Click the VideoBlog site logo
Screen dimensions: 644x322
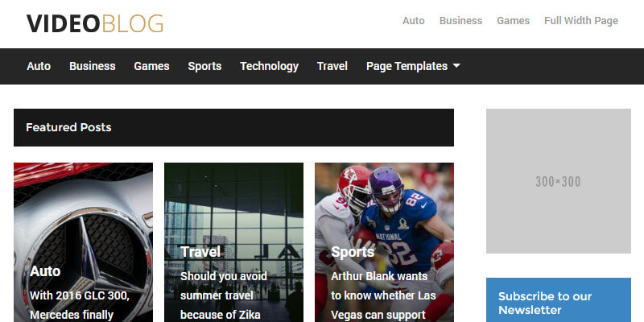click(x=95, y=23)
